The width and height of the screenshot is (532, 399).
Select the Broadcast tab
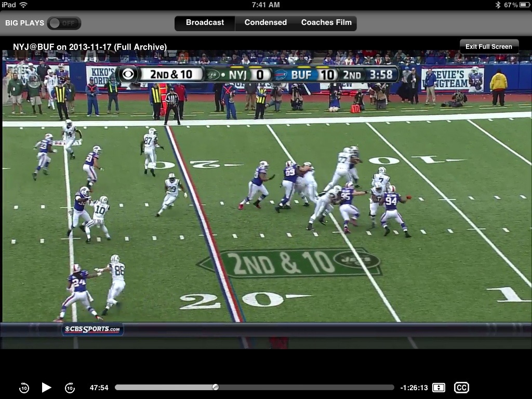[x=205, y=23]
